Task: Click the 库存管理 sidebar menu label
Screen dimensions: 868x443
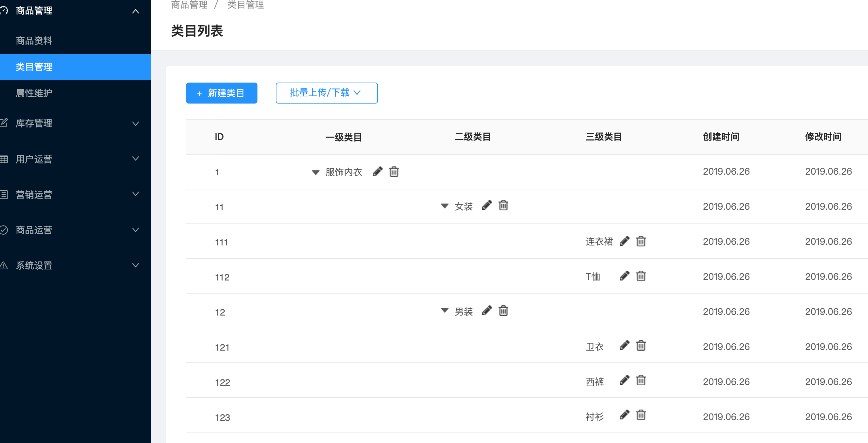Action: 34,123
